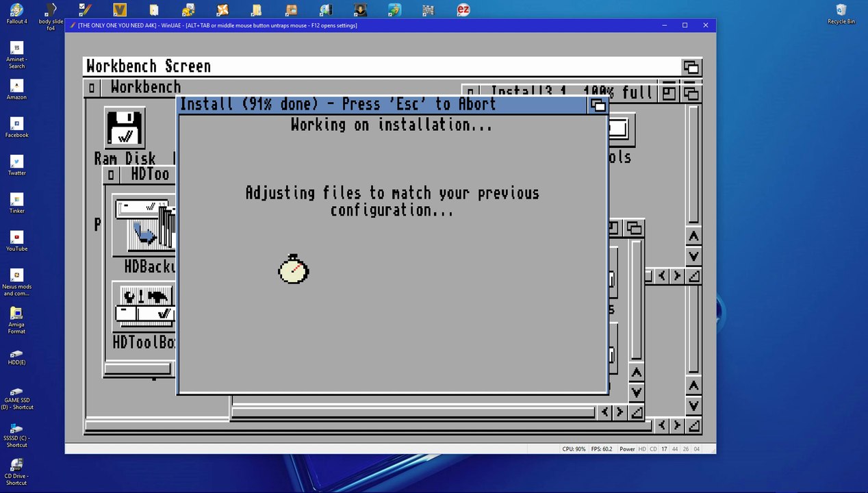Click the Install progress window title bar
This screenshot has height=493, width=868.
point(383,105)
